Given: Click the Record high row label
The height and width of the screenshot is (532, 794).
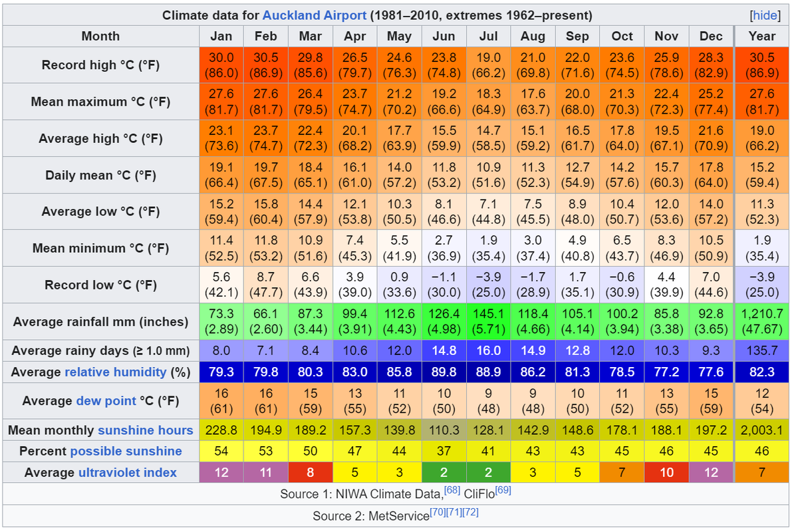Looking at the screenshot, I should coord(101,65).
